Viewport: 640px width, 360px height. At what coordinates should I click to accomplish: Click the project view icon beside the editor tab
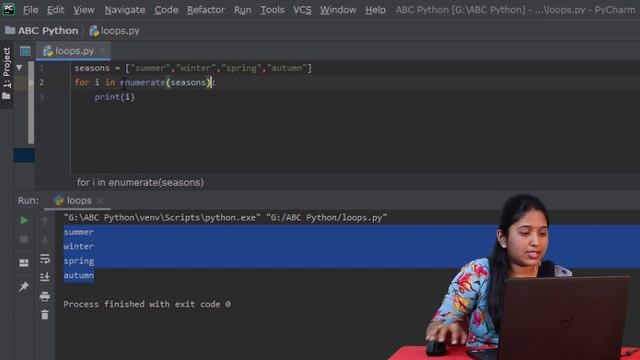(x=25, y=51)
